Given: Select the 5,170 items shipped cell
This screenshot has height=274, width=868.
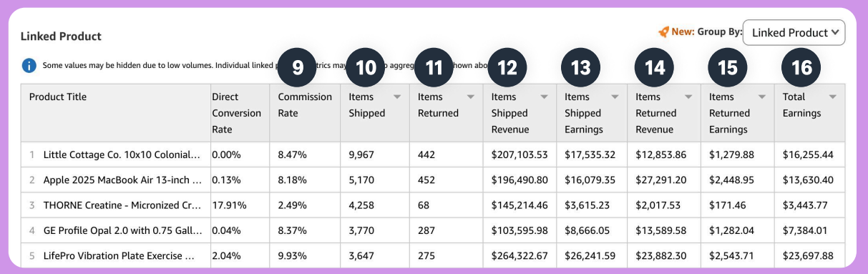Looking at the screenshot, I should [x=375, y=180].
